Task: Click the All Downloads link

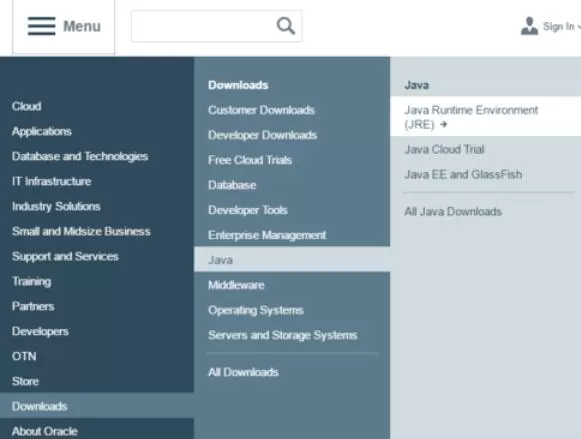Action: (243, 372)
